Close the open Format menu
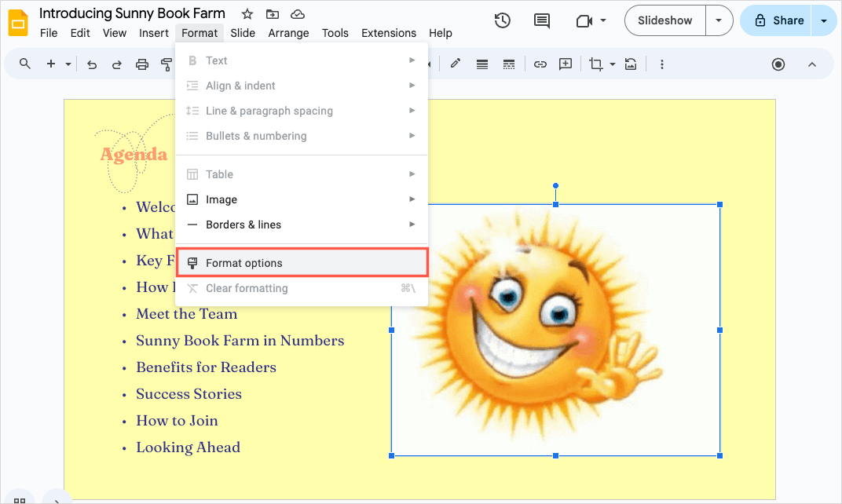The width and height of the screenshot is (842, 504). 200,33
